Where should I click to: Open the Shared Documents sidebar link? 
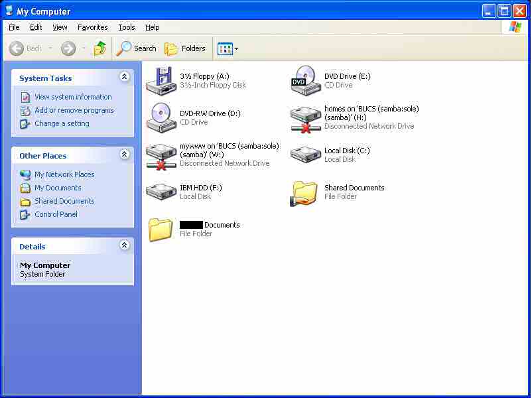[64, 201]
